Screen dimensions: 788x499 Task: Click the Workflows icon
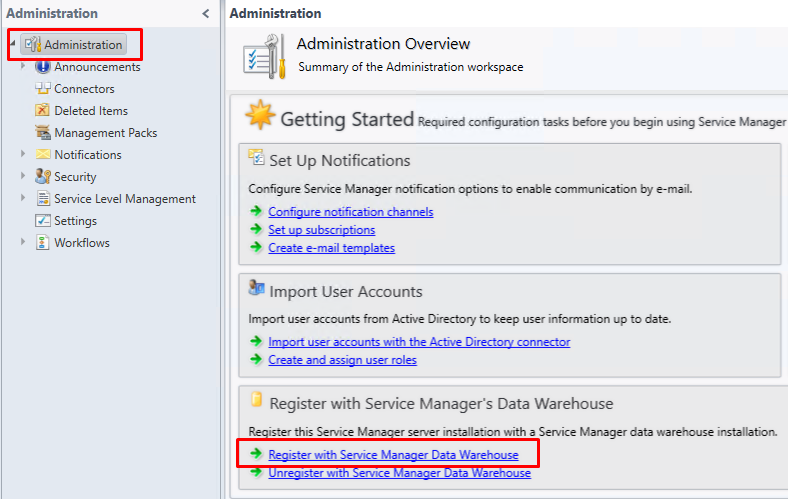click(43, 242)
